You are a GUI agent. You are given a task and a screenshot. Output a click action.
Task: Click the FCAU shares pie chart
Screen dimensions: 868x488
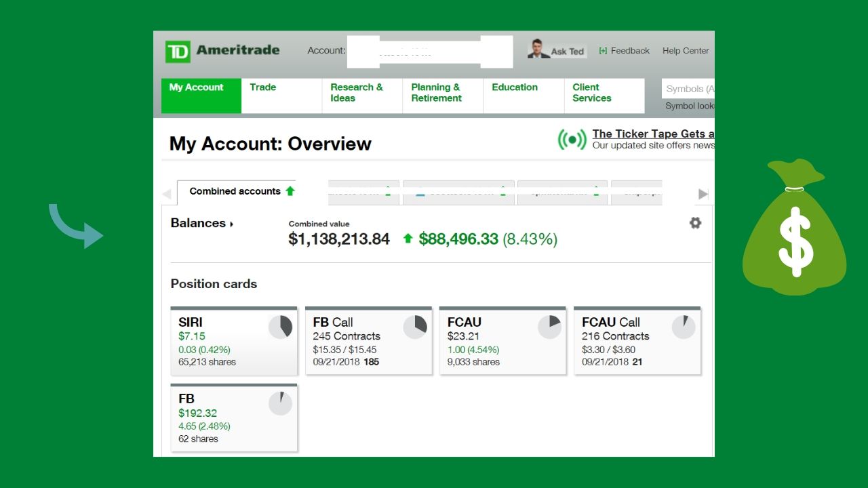point(549,327)
